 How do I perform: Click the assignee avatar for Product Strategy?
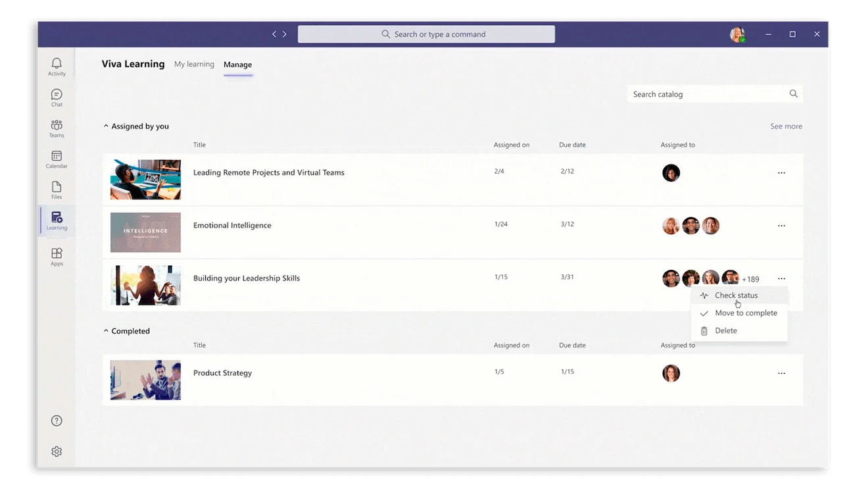pos(671,373)
